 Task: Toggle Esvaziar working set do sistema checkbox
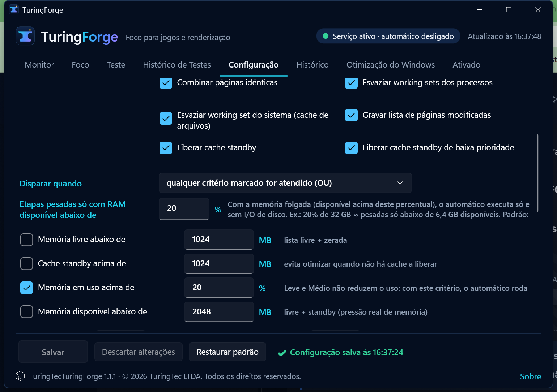[x=166, y=118]
